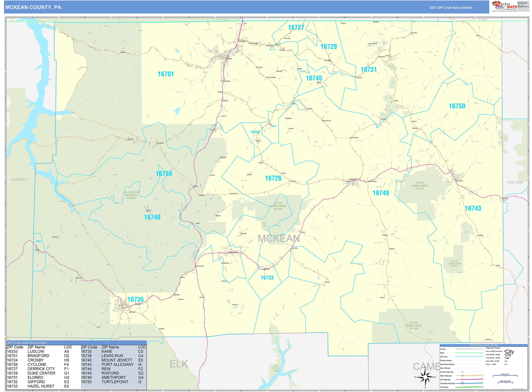
Task: Open the Cities and Towns legend section
Action: coord(493,348)
